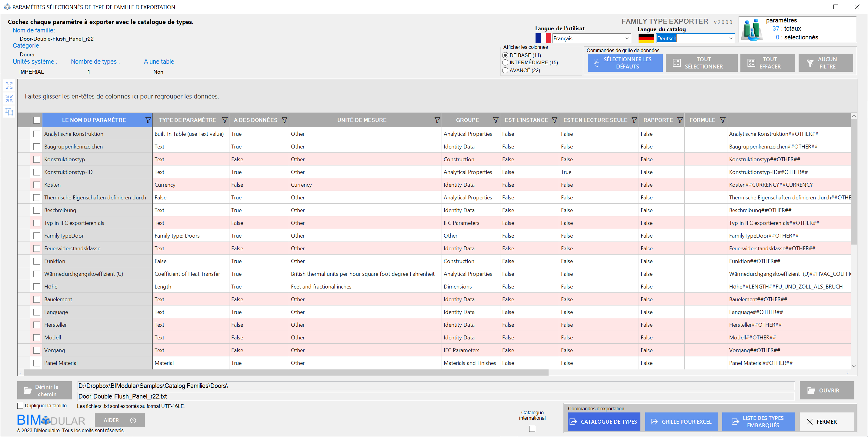This screenshot has height=437, width=868.
Task: Click filter icon on UNITÉ DE MESURE column
Action: point(437,120)
